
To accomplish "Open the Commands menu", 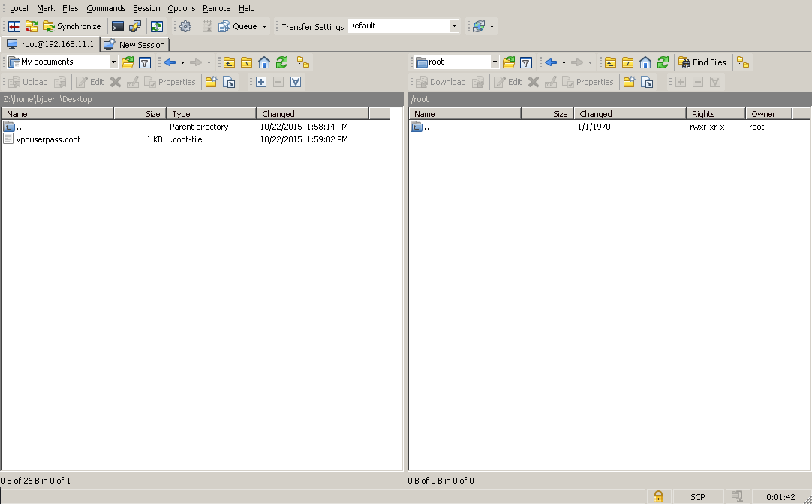I will tap(106, 8).
